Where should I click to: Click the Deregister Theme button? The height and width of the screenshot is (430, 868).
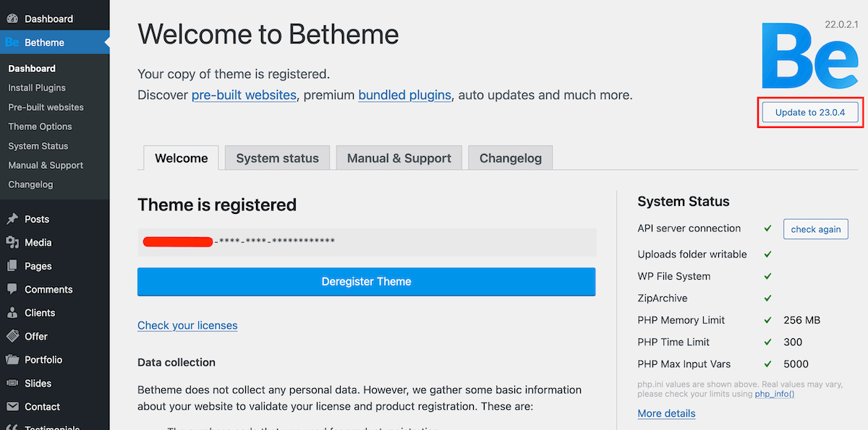366,282
